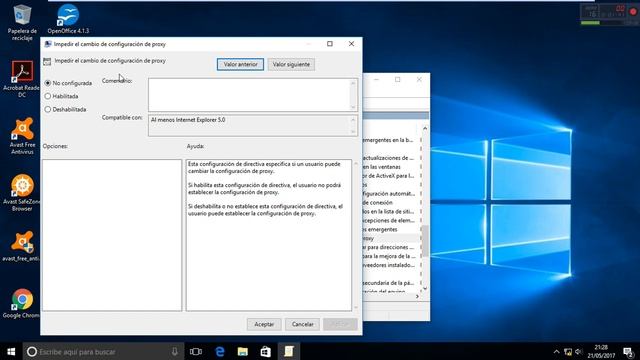The image size is (640, 360).
Task: Launch OpenOffice 4.1.3 from the desktop
Action: point(68,19)
